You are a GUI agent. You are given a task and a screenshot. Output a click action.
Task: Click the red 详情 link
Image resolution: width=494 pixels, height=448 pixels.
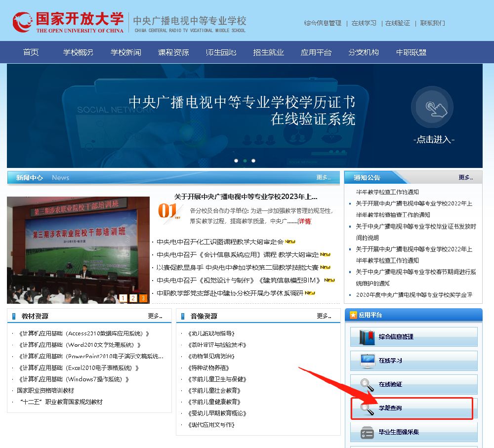(x=305, y=221)
